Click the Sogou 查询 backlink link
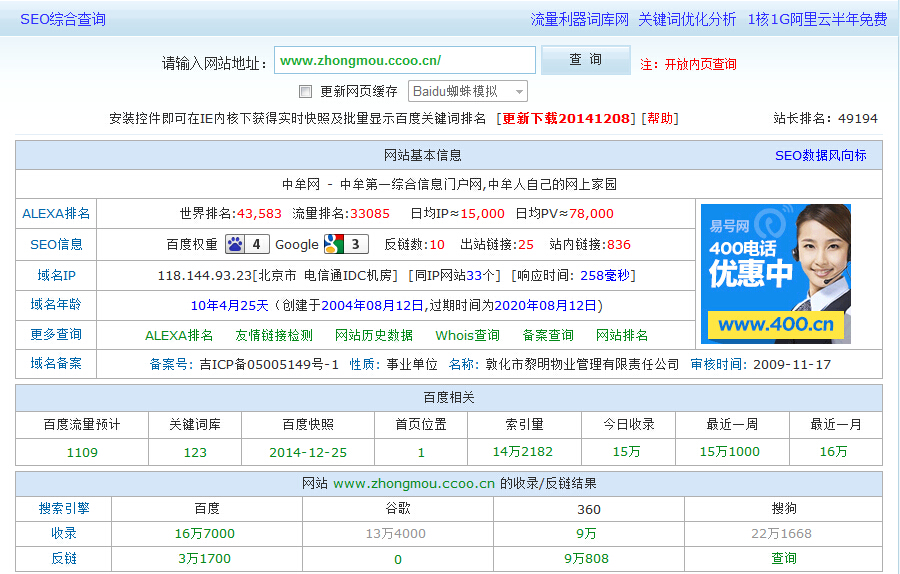The height and width of the screenshot is (574, 900). [x=783, y=558]
